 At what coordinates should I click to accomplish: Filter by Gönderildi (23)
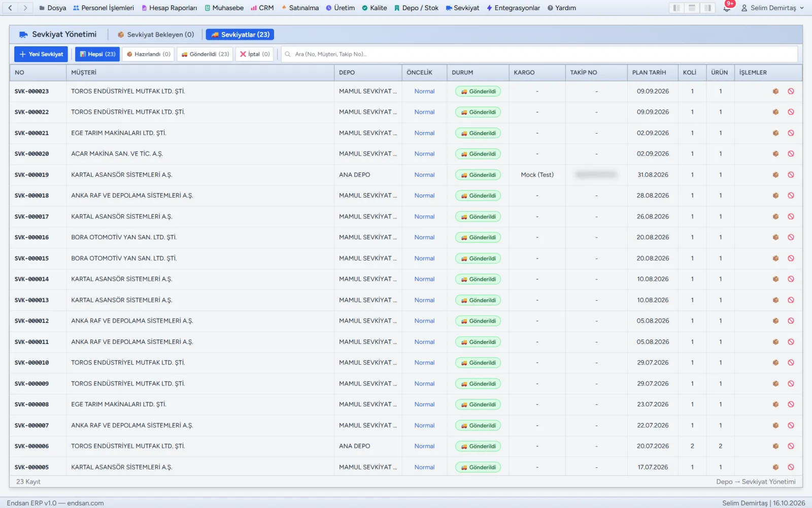[205, 54]
